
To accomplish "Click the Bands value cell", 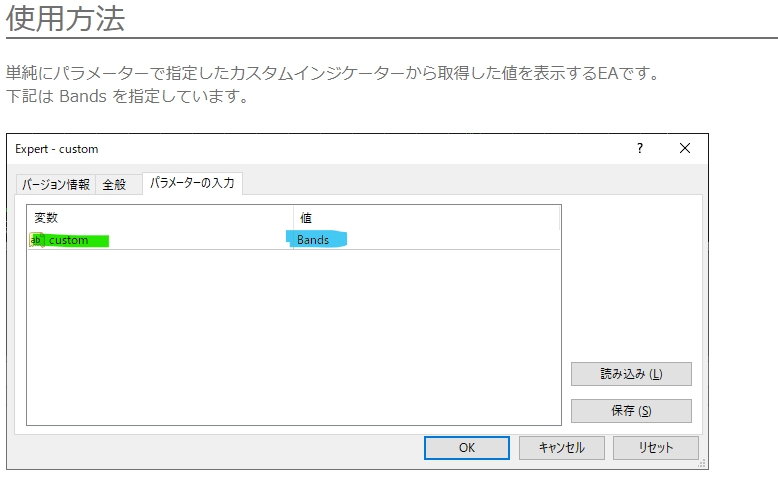I will 315,240.
